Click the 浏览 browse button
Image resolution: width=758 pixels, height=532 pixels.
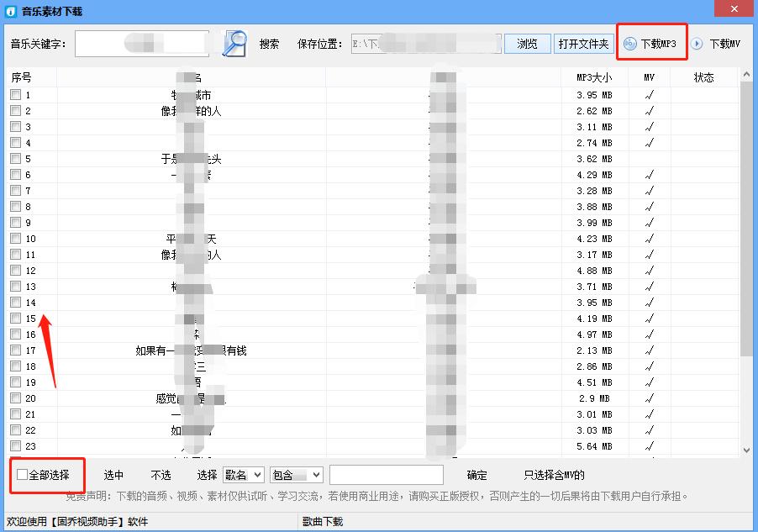(528, 43)
